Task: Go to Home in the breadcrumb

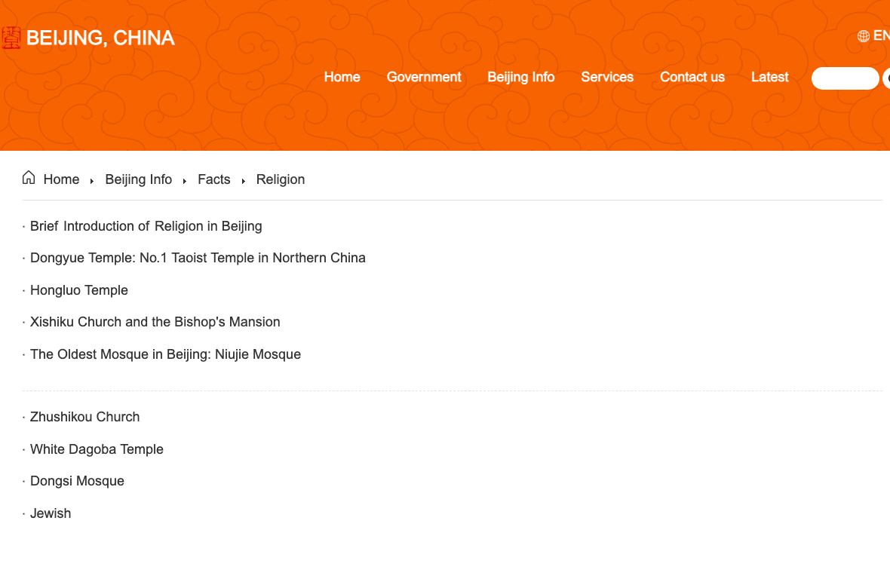Action: point(61,179)
